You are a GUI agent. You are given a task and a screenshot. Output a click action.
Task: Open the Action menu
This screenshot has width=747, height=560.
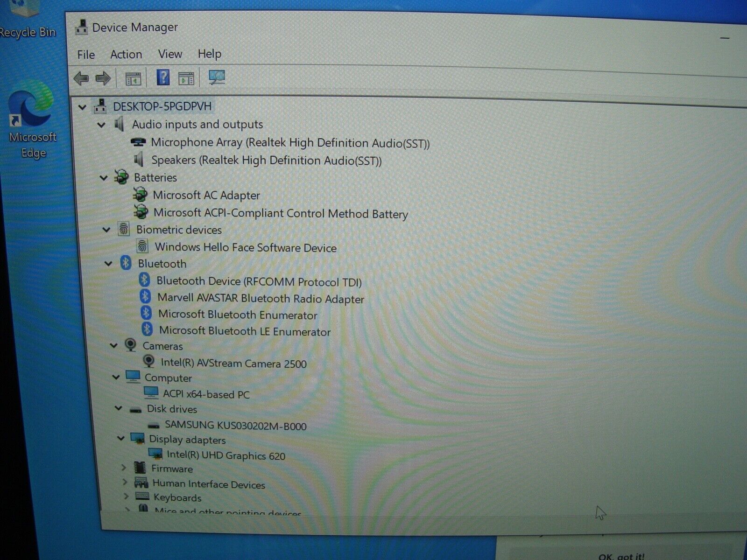click(126, 54)
